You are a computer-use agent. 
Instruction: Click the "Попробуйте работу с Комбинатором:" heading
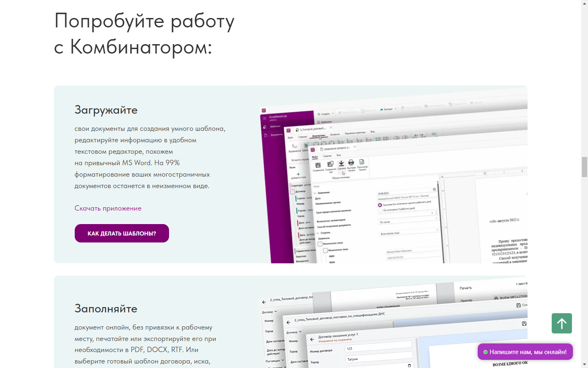pyautogui.click(x=145, y=34)
